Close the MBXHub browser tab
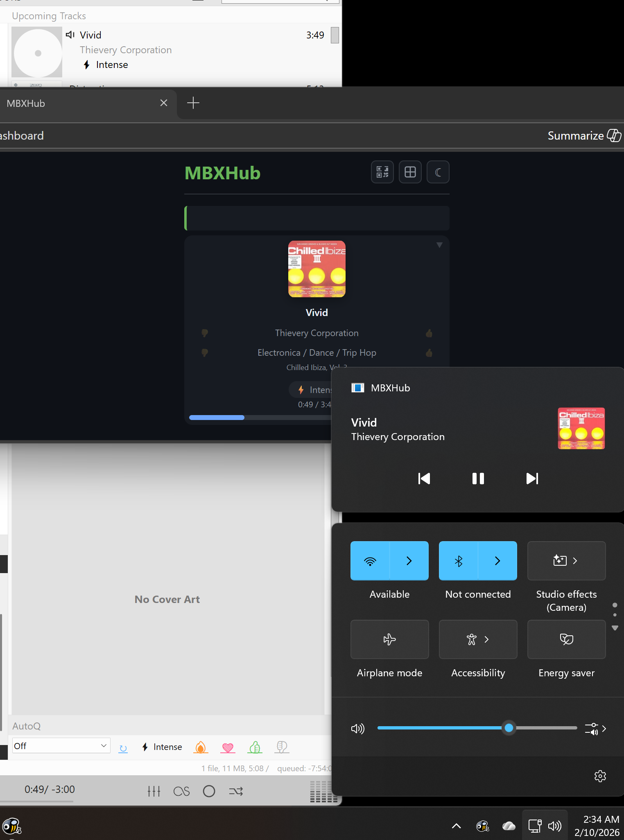 (164, 103)
